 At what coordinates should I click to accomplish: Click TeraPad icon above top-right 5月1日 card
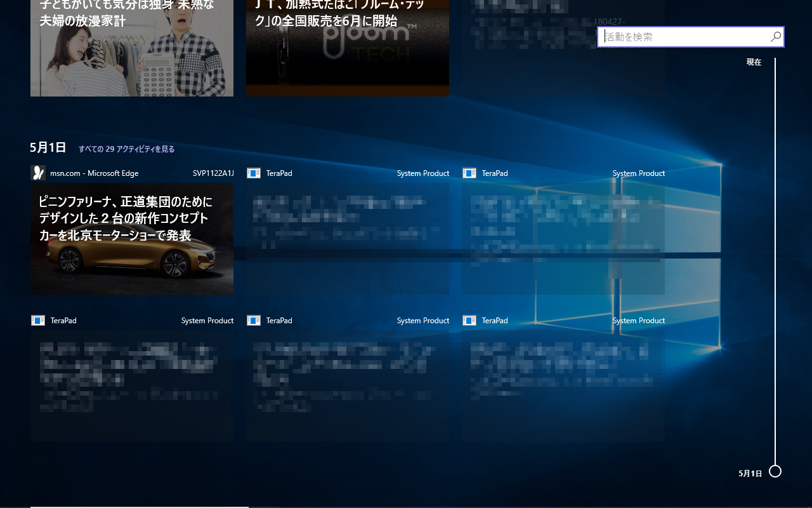469,173
